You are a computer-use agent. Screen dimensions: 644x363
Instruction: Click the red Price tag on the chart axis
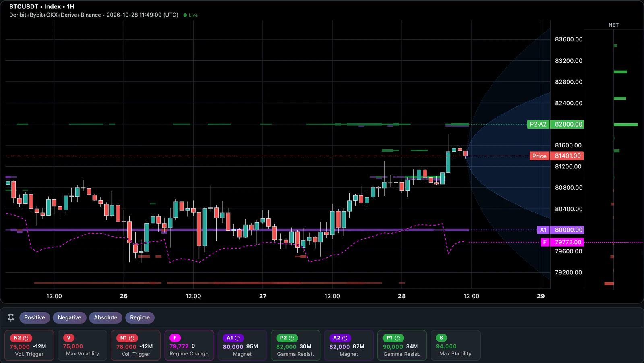[539, 156]
